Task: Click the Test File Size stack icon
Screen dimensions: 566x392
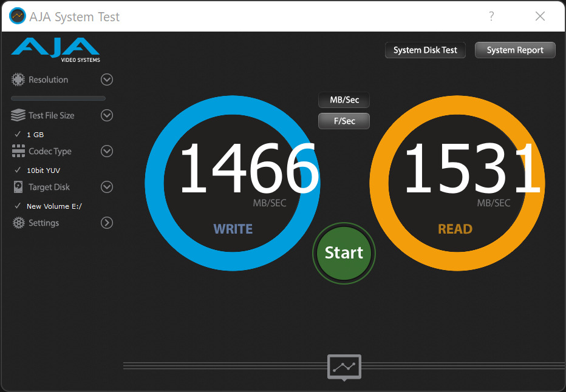Action: click(x=18, y=115)
